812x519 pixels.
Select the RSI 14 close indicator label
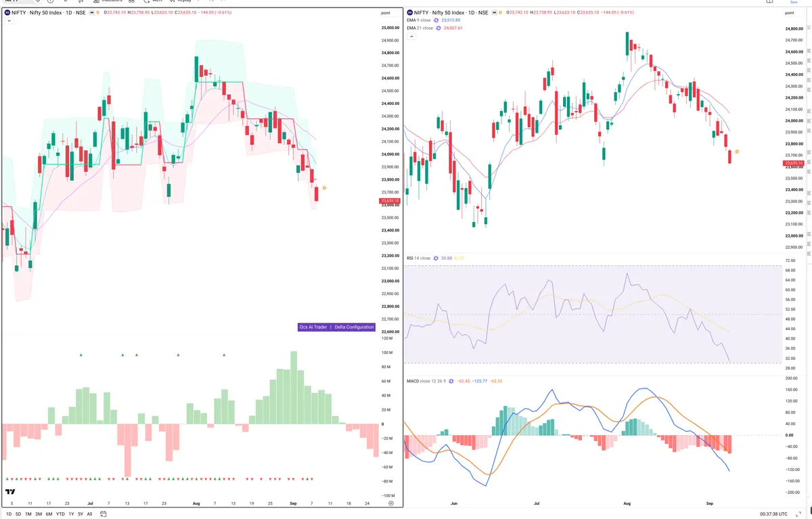click(x=419, y=258)
